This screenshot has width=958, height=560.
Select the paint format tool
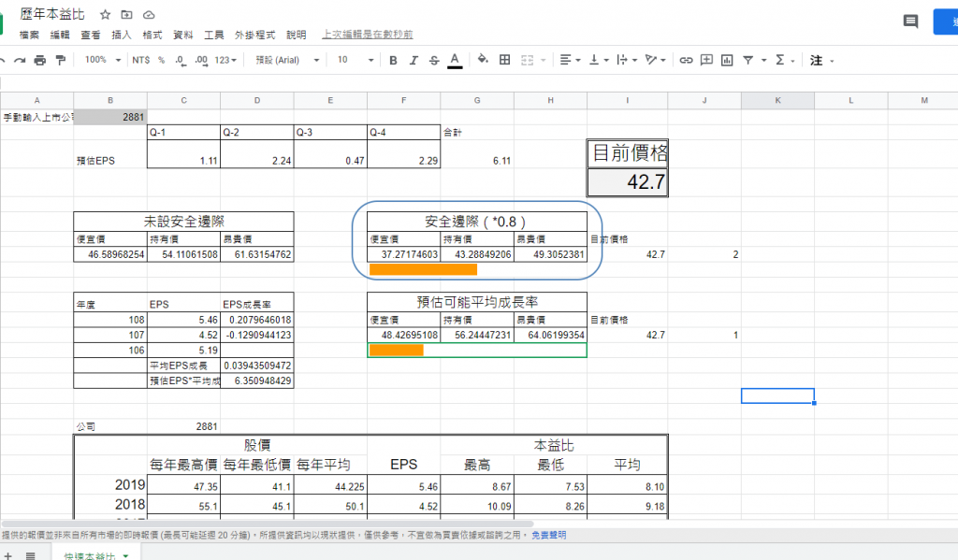[61, 60]
